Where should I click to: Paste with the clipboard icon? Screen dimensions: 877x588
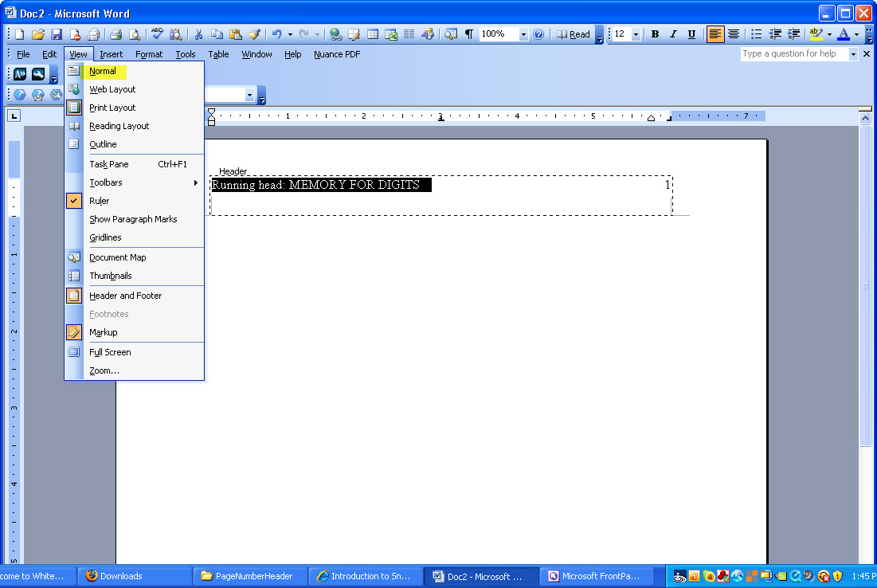click(x=236, y=34)
